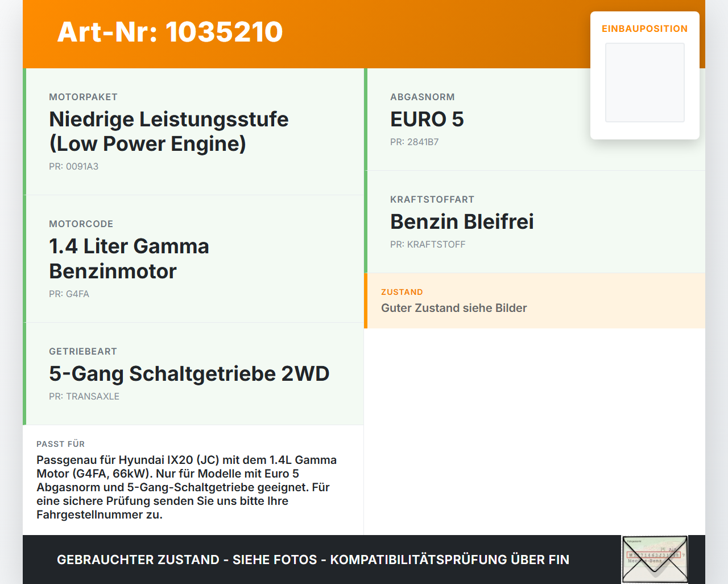Open the empty Einbauposition image placeholder

[645, 83]
